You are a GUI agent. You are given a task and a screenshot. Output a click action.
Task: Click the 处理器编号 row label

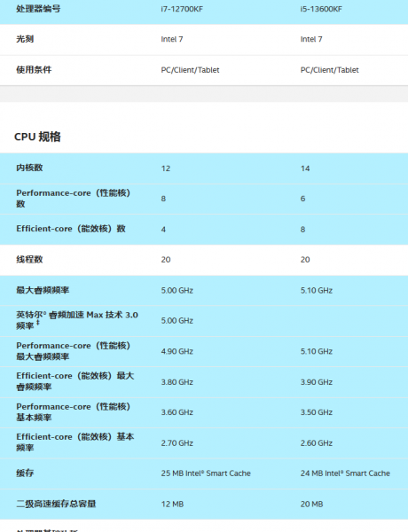pos(38,9)
